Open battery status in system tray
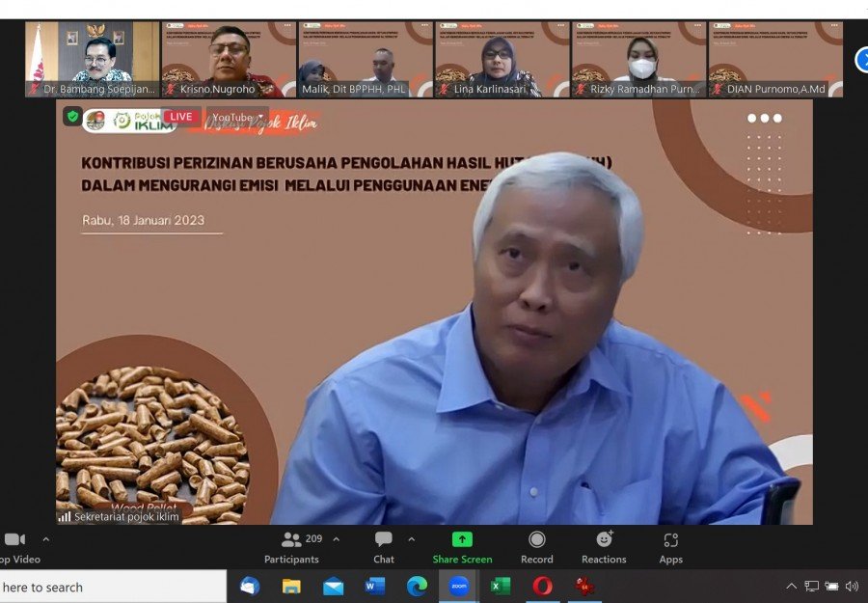The image size is (868, 603). point(831,586)
